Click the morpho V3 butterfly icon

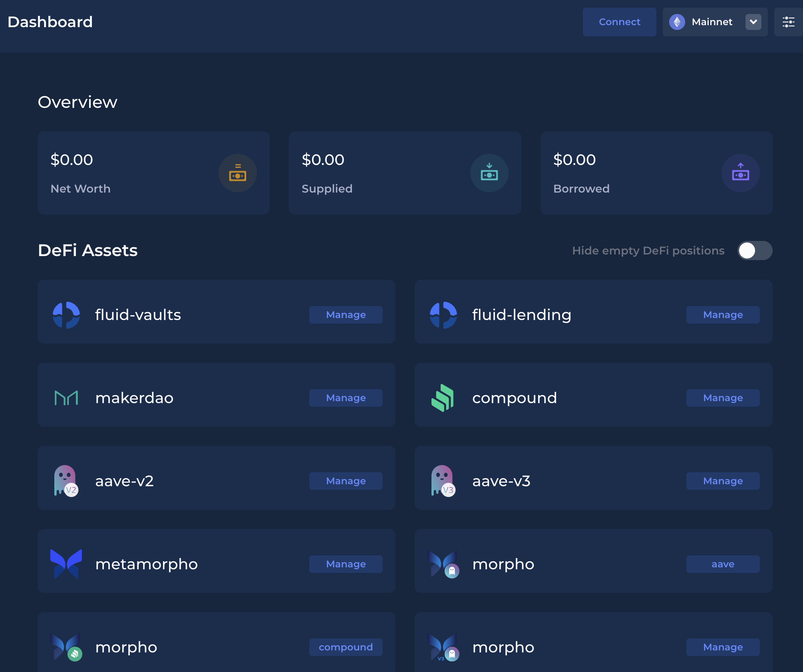pos(443,647)
